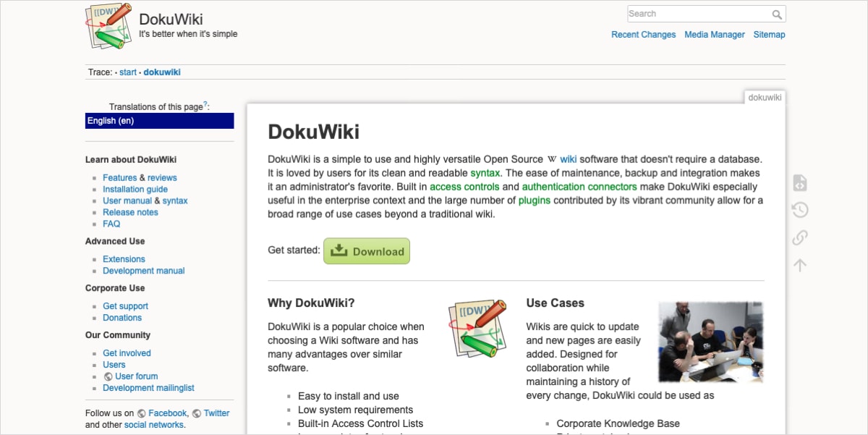Select the dokuwiki page tab
This screenshot has height=435, width=868.
pyautogui.click(x=764, y=96)
